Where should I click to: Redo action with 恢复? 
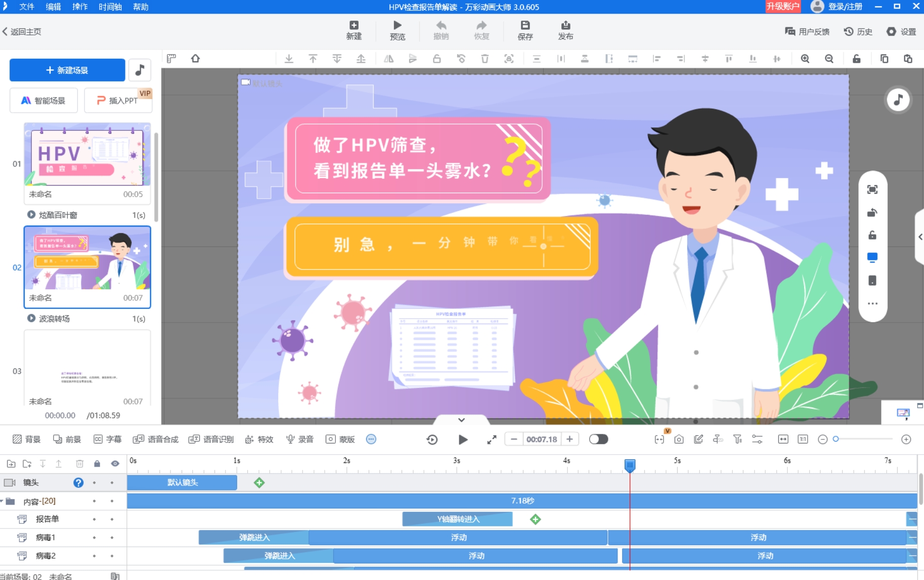481,30
